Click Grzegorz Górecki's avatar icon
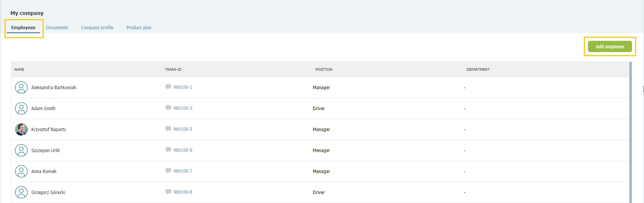 (21, 193)
